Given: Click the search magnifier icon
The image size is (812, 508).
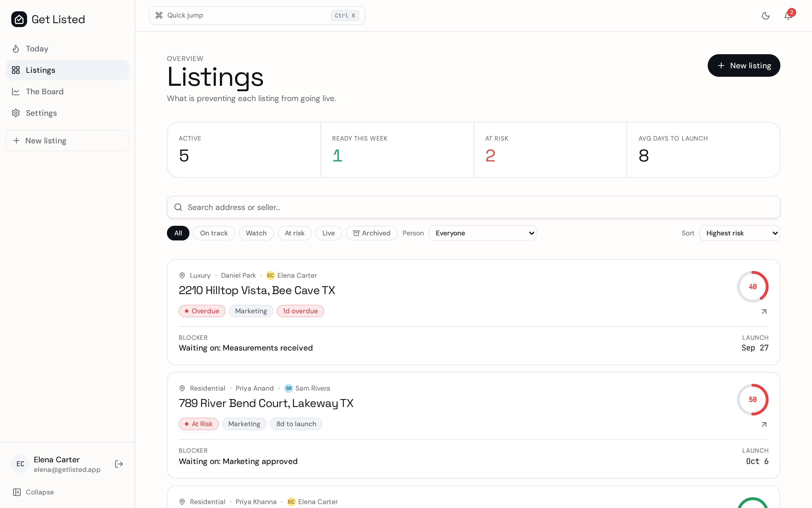Looking at the screenshot, I should point(178,207).
